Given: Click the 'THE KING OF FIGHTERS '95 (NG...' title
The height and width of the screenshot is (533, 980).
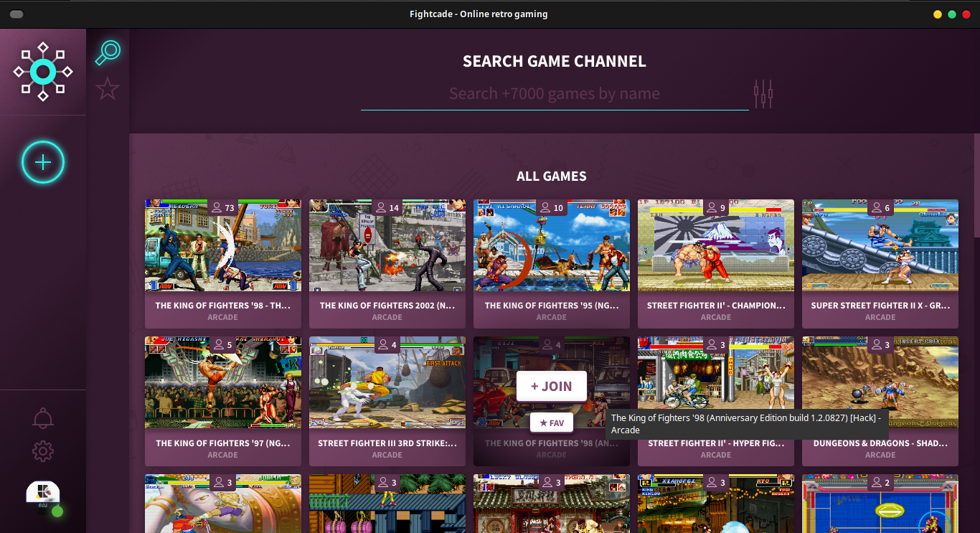Looking at the screenshot, I should pyautogui.click(x=552, y=306).
